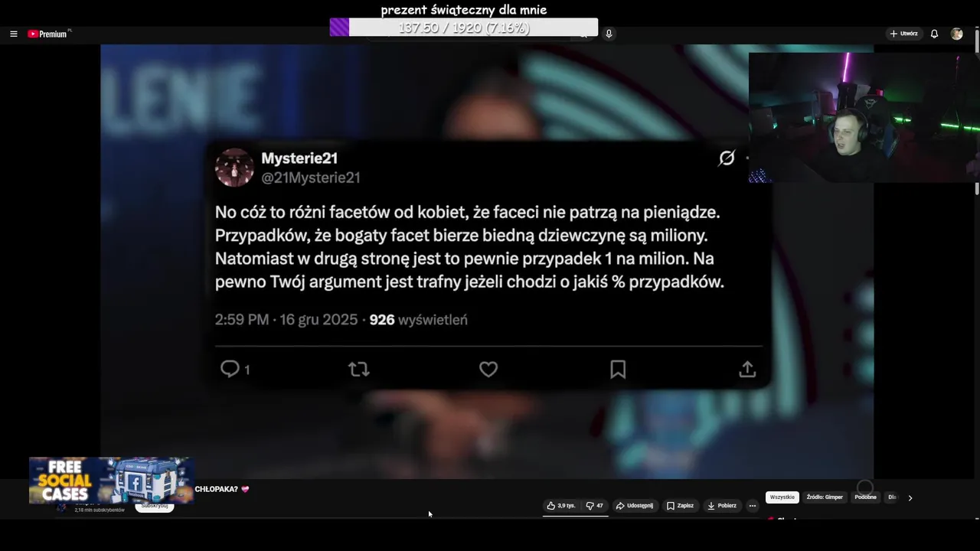The height and width of the screenshot is (551, 980).
Task: Click the YouTube Premium logo
Action: pyautogui.click(x=47, y=34)
